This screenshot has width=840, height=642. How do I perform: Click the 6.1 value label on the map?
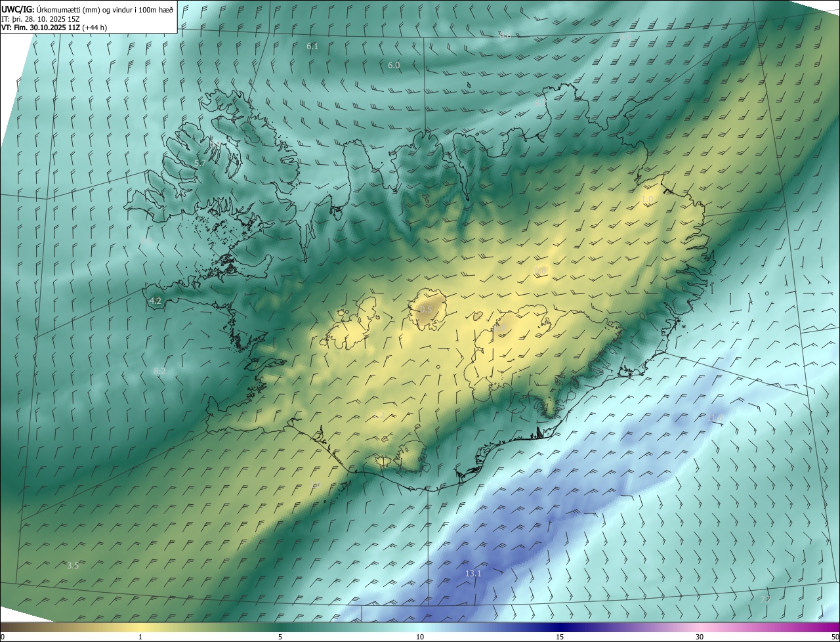point(312,46)
